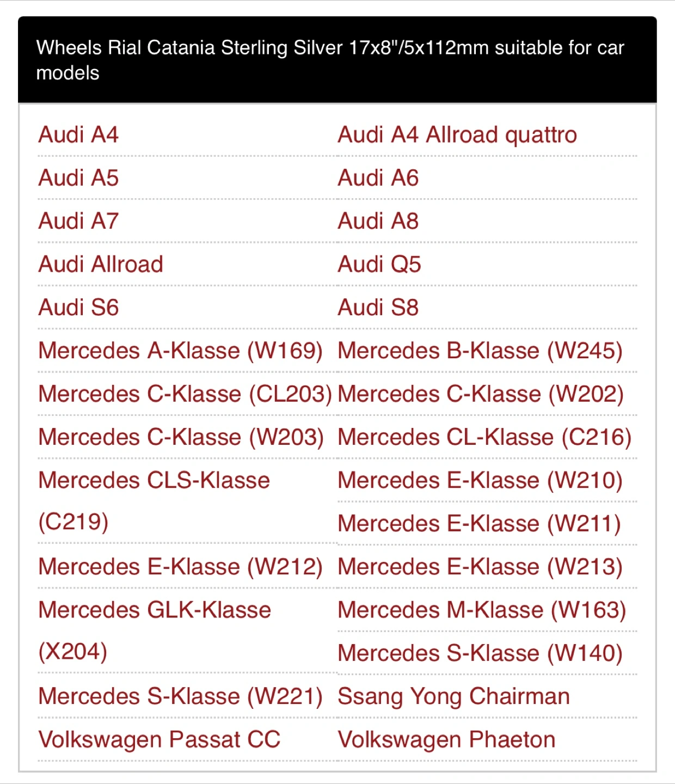Screen dimensions: 675x784
Task: Open the Audi S8 link
Action: 378,308
